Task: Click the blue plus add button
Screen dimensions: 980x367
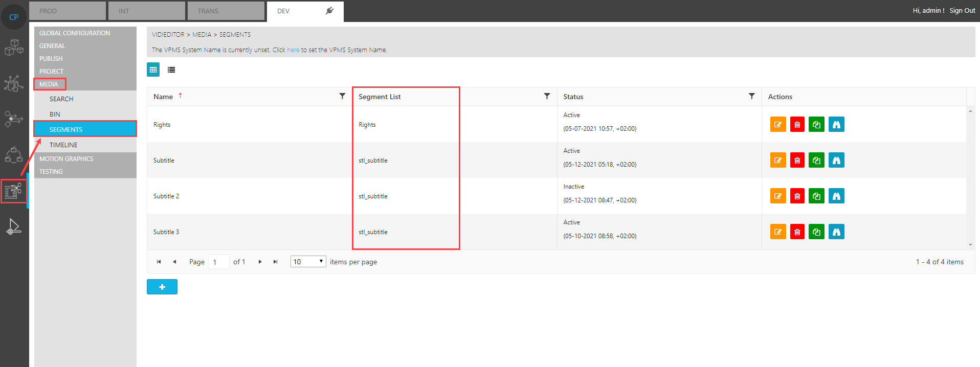Action: tap(162, 287)
